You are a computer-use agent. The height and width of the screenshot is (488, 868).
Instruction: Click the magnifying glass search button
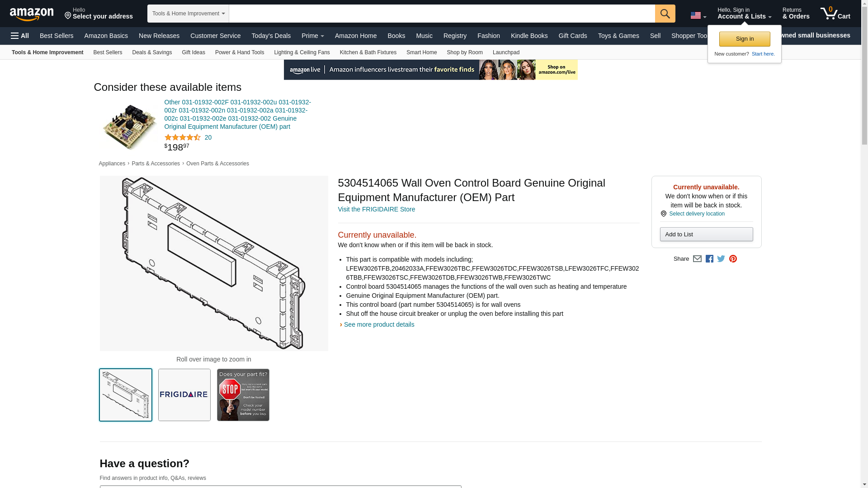(x=665, y=14)
